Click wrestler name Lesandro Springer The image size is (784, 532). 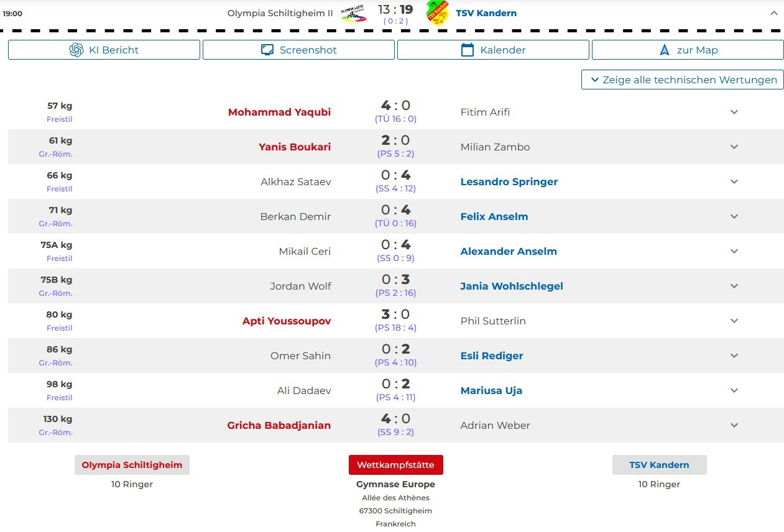point(509,182)
